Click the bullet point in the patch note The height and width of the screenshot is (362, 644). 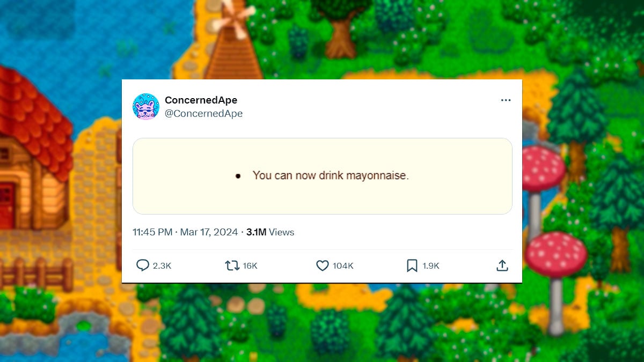point(238,176)
